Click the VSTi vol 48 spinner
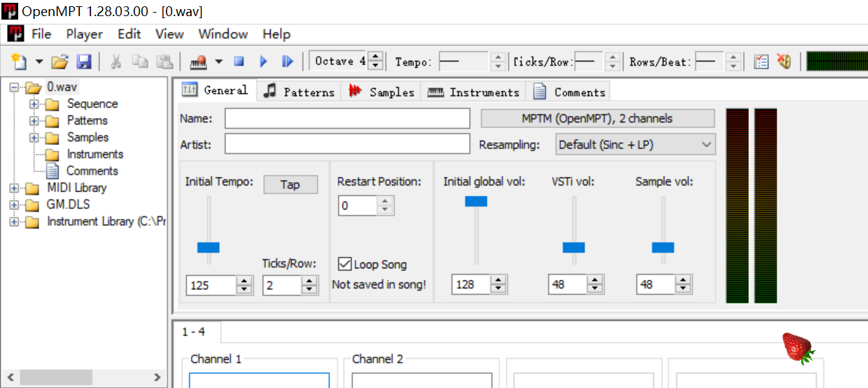Viewport: 868px width, 388px height. (x=595, y=284)
